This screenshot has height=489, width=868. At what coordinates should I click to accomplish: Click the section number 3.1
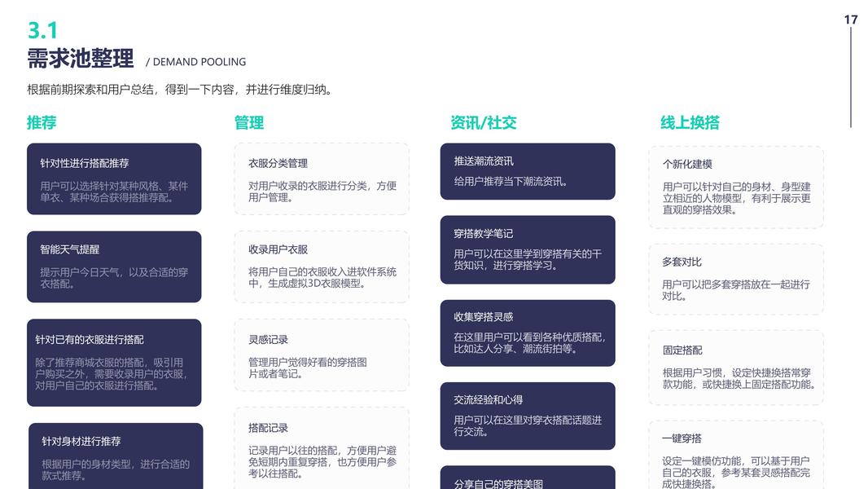point(42,30)
